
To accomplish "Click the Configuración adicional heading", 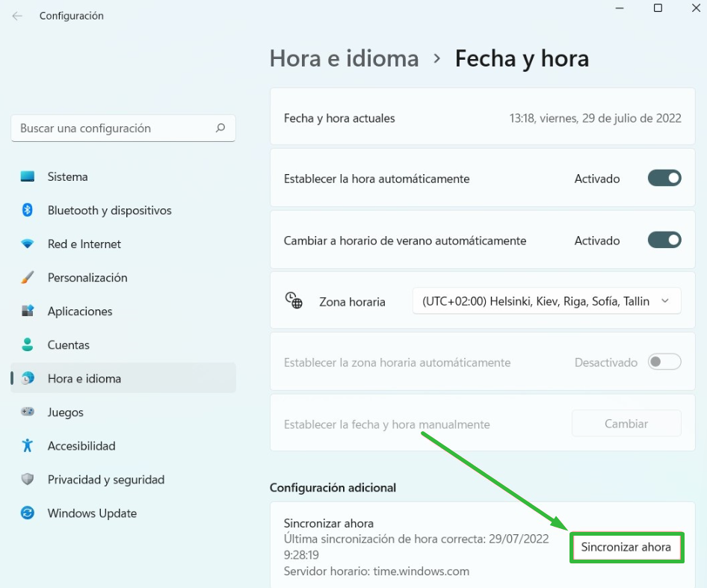I will [333, 487].
